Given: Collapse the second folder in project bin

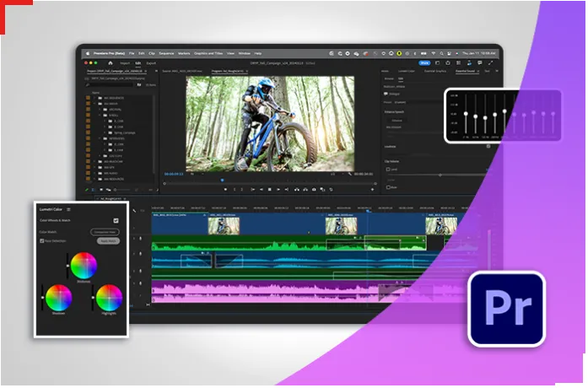Looking at the screenshot, I should click(x=94, y=104).
